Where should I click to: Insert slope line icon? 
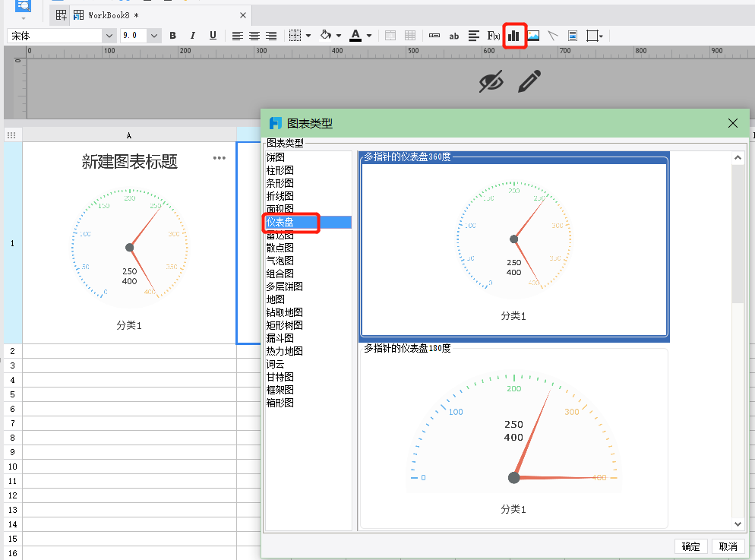[553, 36]
